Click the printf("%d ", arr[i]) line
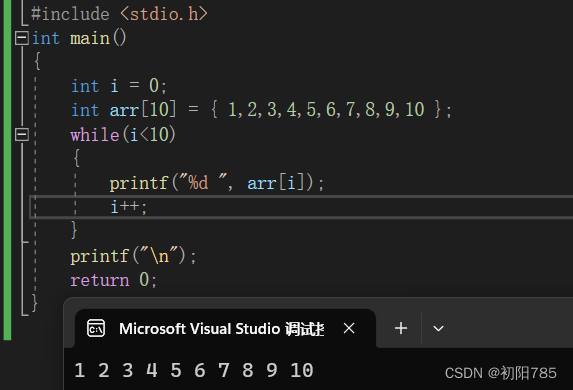The height and width of the screenshot is (390, 573). click(x=217, y=182)
